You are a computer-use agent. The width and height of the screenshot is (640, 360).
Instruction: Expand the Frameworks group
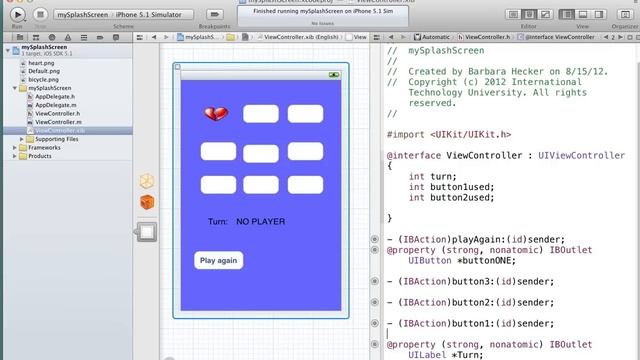(x=15, y=148)
